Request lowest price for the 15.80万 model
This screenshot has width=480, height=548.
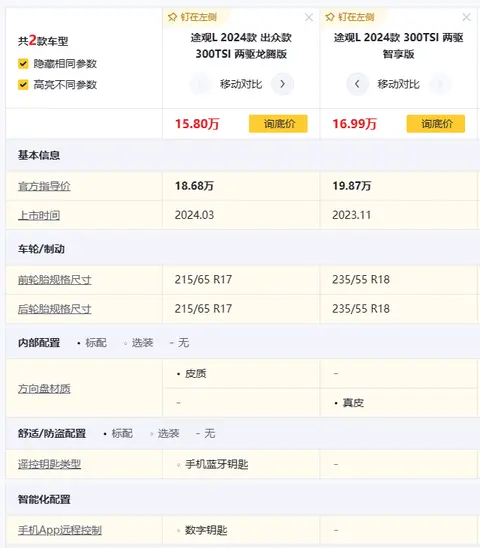point(278,124)
